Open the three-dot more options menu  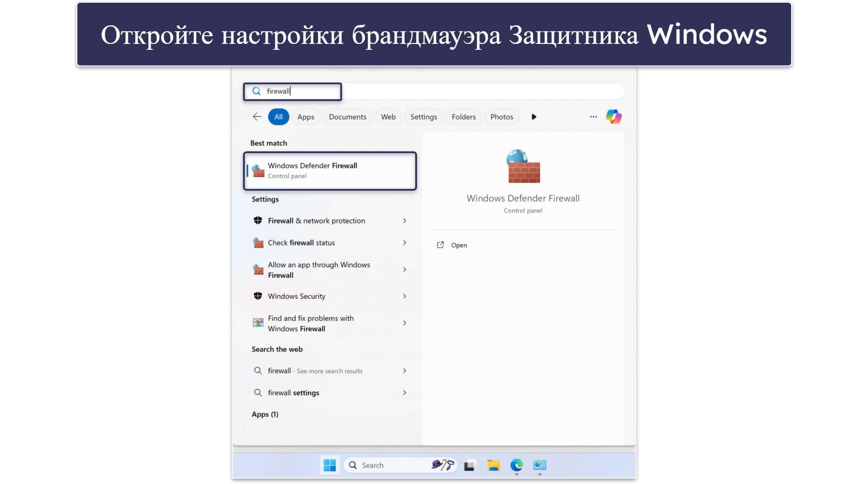[x=593, y=117]
